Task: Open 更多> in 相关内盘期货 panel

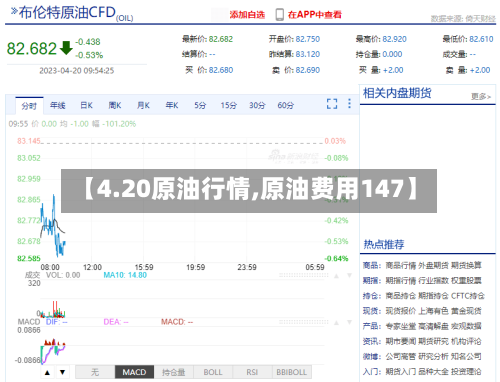Action: click(481, 97)
